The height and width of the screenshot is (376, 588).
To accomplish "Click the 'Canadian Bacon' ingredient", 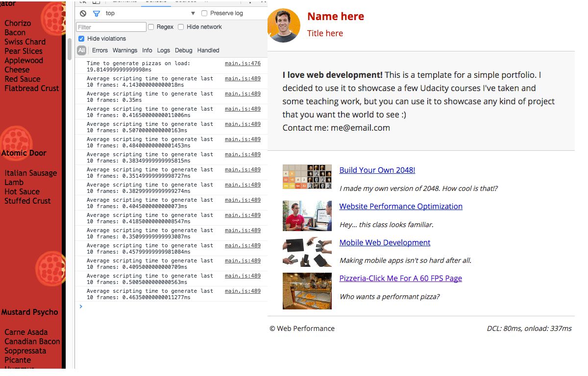I will click(32, 342).
